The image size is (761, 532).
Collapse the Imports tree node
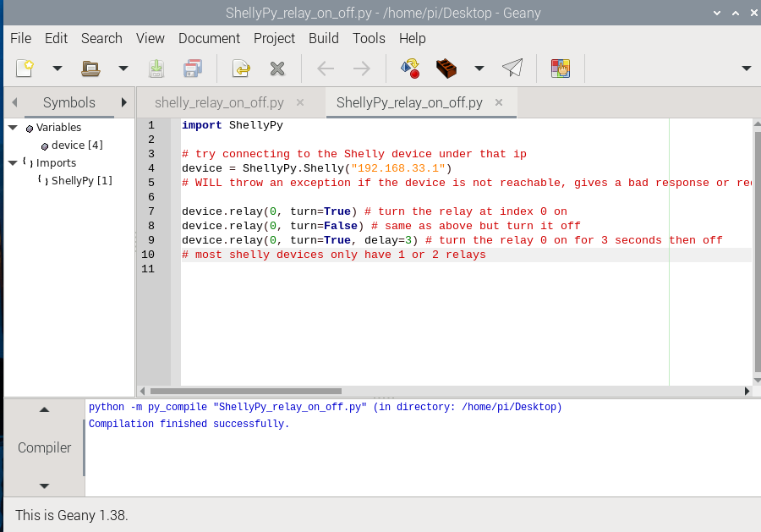pos(13,163)
